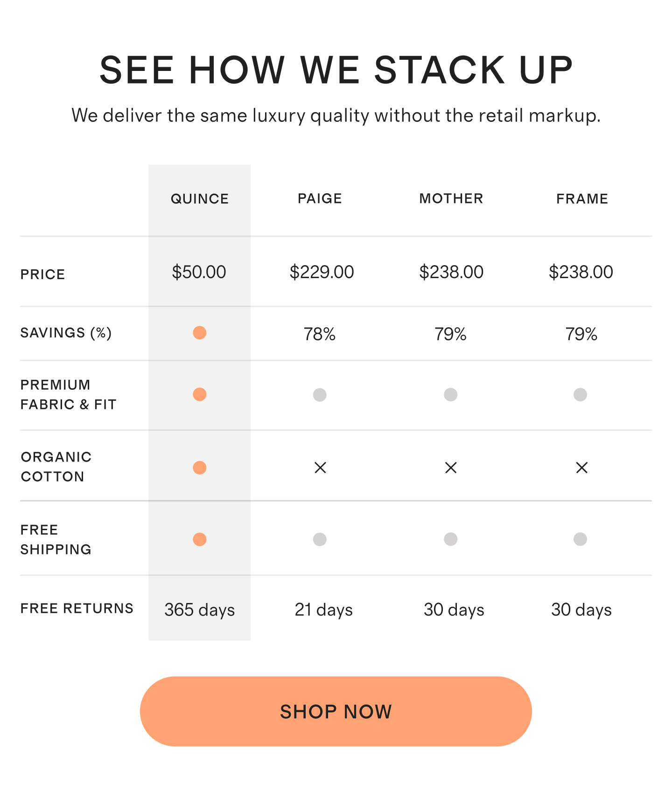Click Quince's orange Organic Cotton dot
The width and height of the screenshot is (672, 792).
(x=200, y=468)
